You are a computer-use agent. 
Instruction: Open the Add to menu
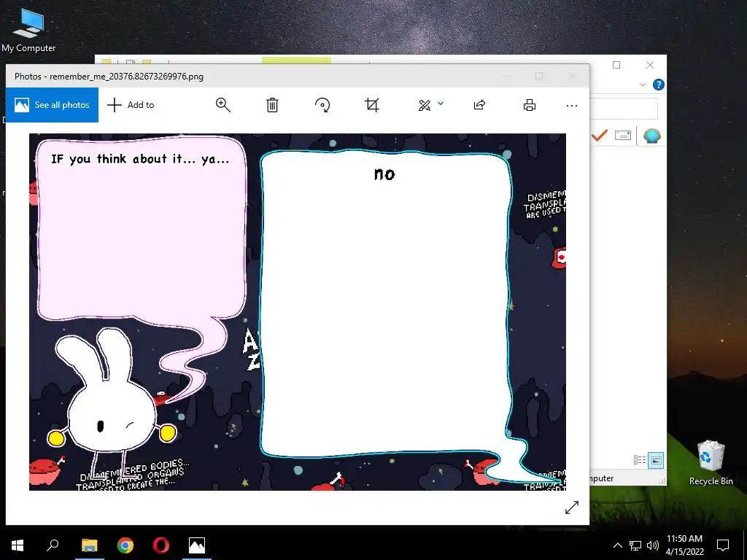tap(131, 105)
